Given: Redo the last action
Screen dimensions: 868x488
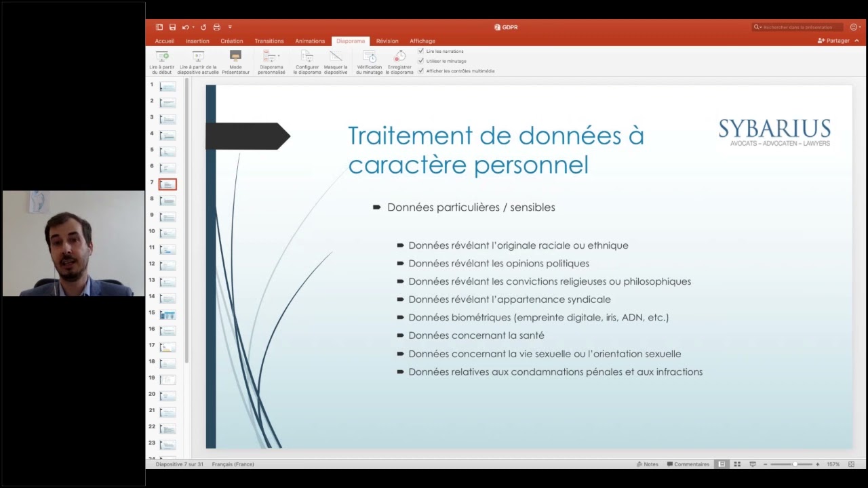Looking at the screenshot, I should click(203, 27).
